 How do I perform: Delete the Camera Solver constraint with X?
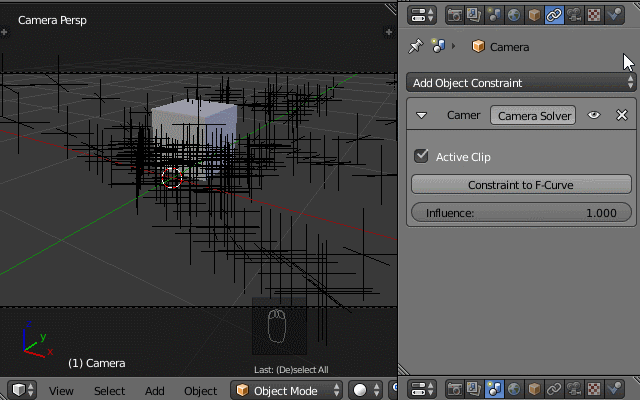tap(622, 115)
